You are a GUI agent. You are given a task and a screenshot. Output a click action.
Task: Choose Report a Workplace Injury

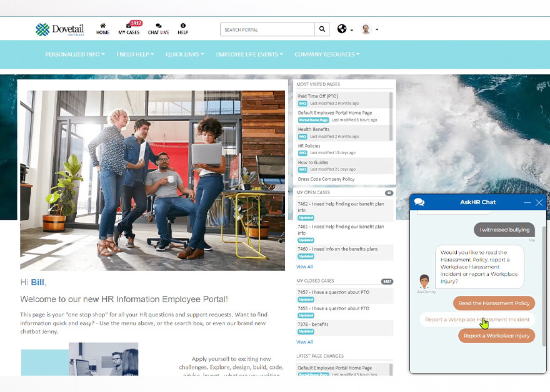pos(496,336)
